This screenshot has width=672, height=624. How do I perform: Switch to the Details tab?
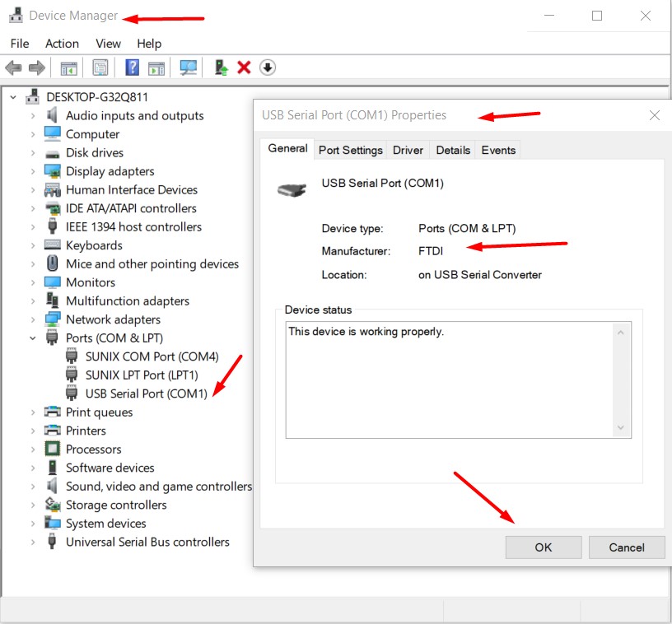point(453,151)
